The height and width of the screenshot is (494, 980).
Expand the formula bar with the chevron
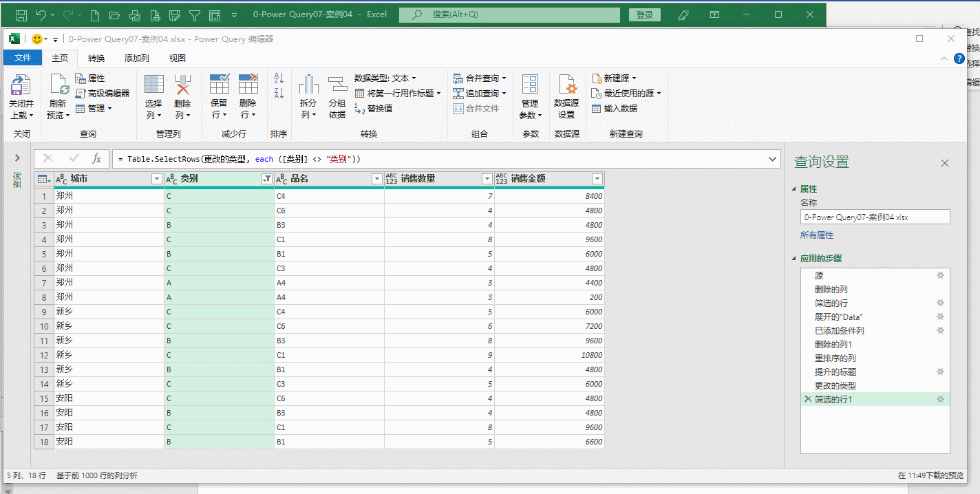click(x=771, y=159)
